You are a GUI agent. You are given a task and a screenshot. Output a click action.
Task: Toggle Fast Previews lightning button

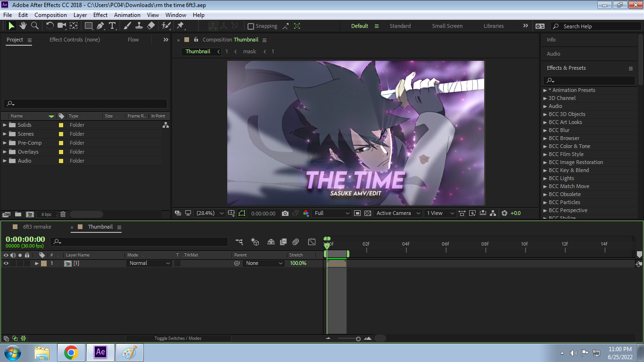(x=472, y=213)
